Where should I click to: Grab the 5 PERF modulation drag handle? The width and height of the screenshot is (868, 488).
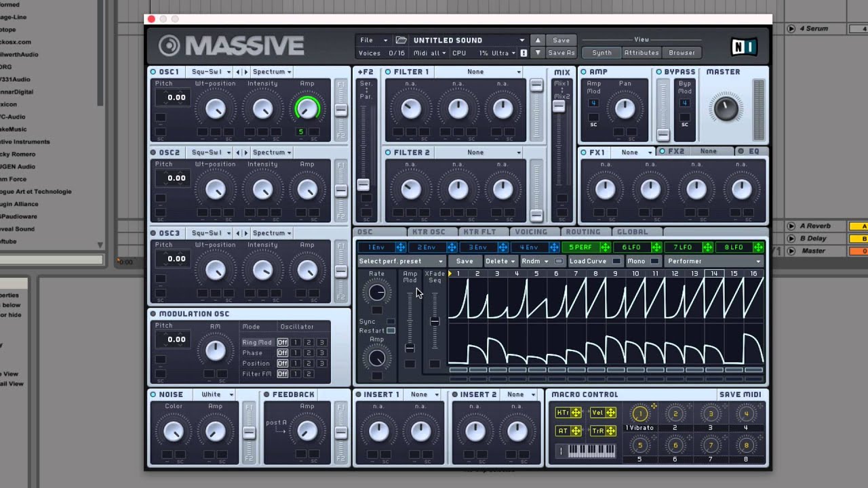coord(605,247)
